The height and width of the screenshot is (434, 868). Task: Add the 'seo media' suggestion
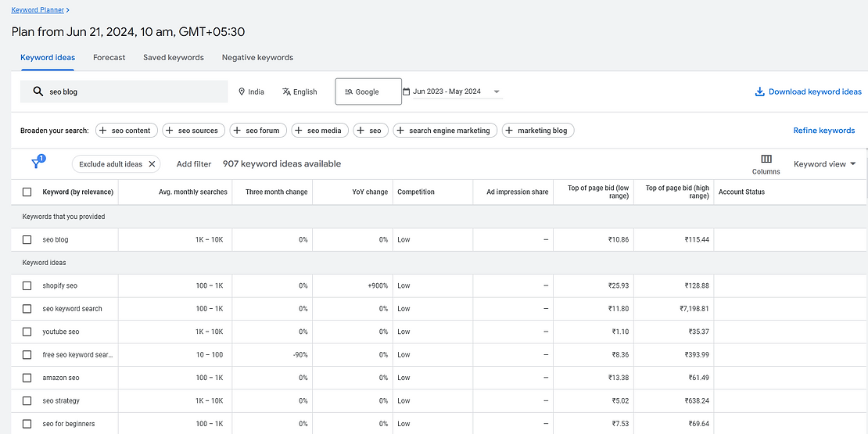pos(320,131)
